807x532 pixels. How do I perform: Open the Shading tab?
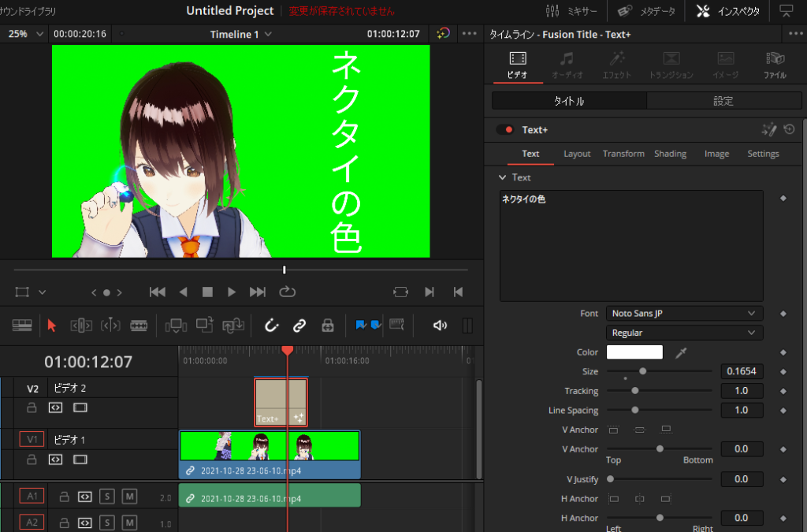(670, 154)
